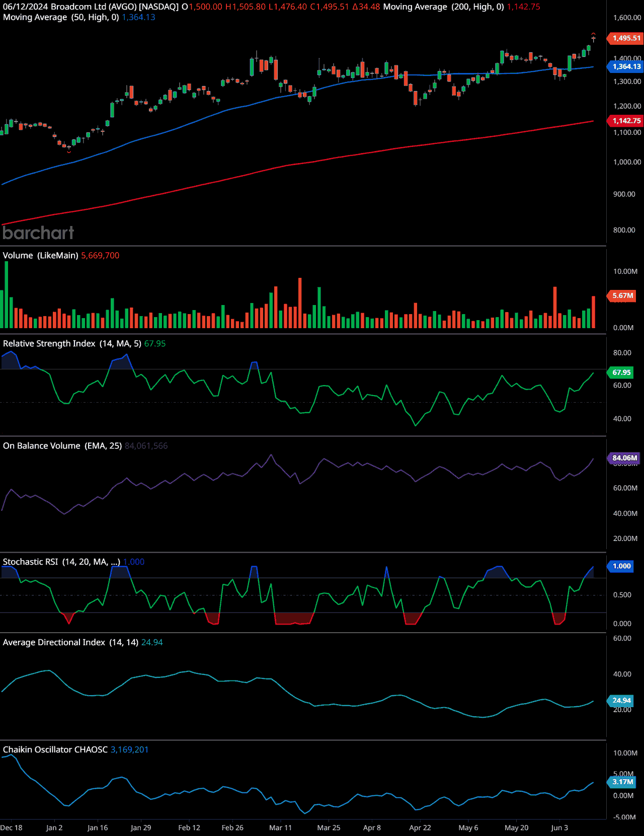This screenshot has width=644, height=836.
Task: Click the Chaikin Oscillator CHAOSC label
Action: [55, 749]
